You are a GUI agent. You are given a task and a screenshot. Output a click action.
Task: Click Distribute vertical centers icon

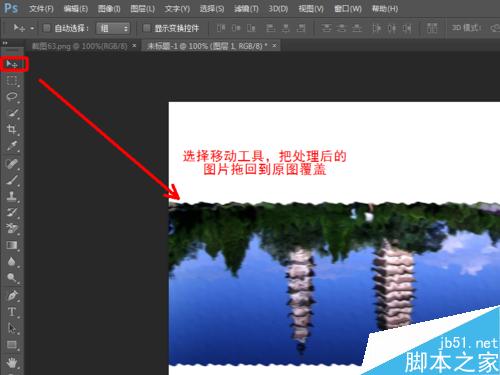(x=341, y=28)
